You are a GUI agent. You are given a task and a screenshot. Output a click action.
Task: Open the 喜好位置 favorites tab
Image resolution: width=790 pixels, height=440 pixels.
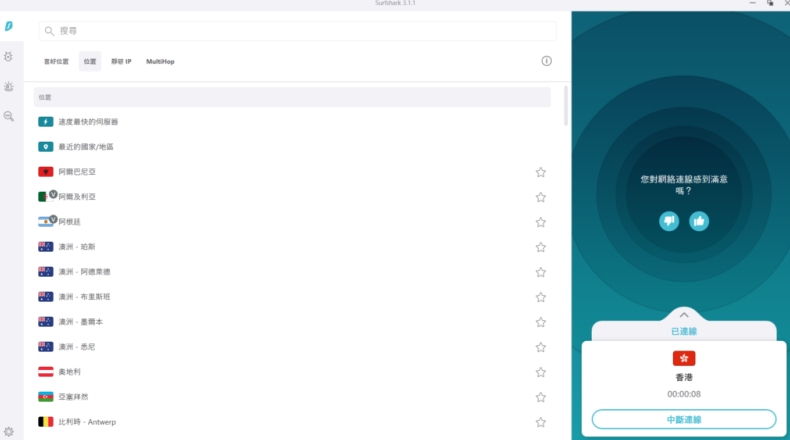[x=57, y=62]
